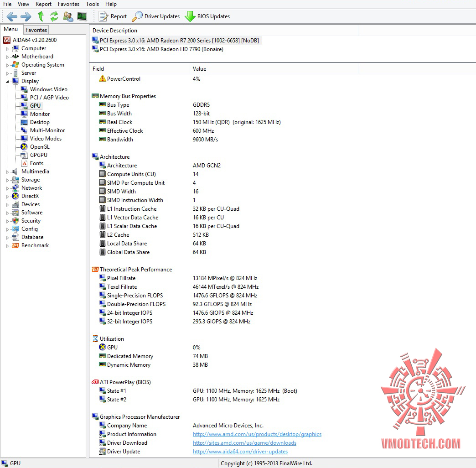The width and height of the screenshot is (476, 468).
Task: Click the Back arrow toolbar icon
Action: (x=12, y=16)
